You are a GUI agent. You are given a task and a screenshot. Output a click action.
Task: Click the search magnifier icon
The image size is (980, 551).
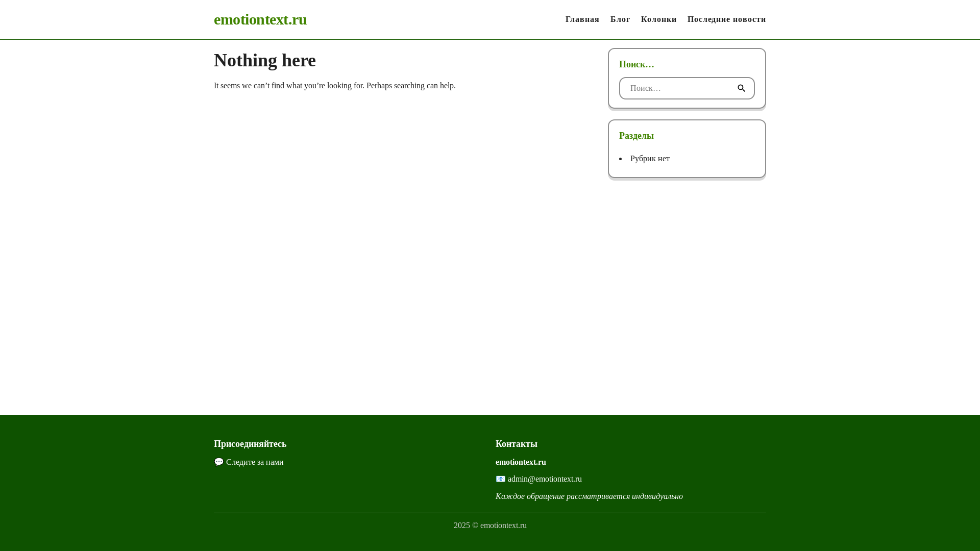pyautogui.click(x=741, y=88)
